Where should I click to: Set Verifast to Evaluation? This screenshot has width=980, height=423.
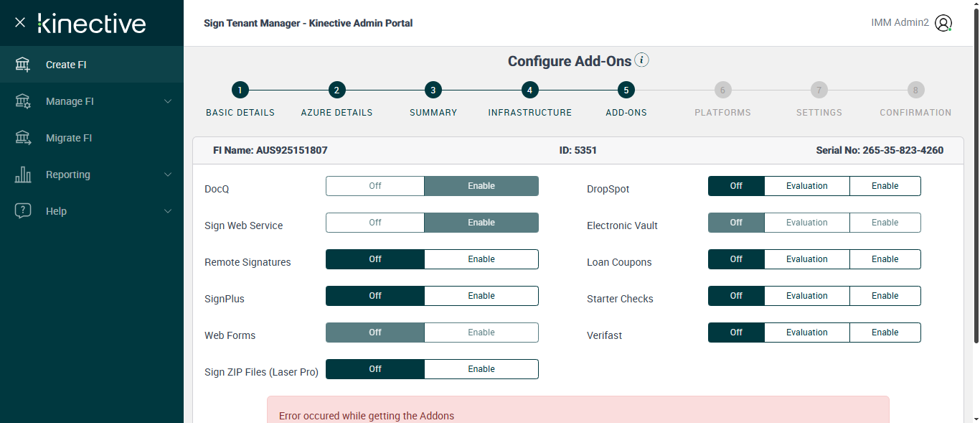(807, 333)
